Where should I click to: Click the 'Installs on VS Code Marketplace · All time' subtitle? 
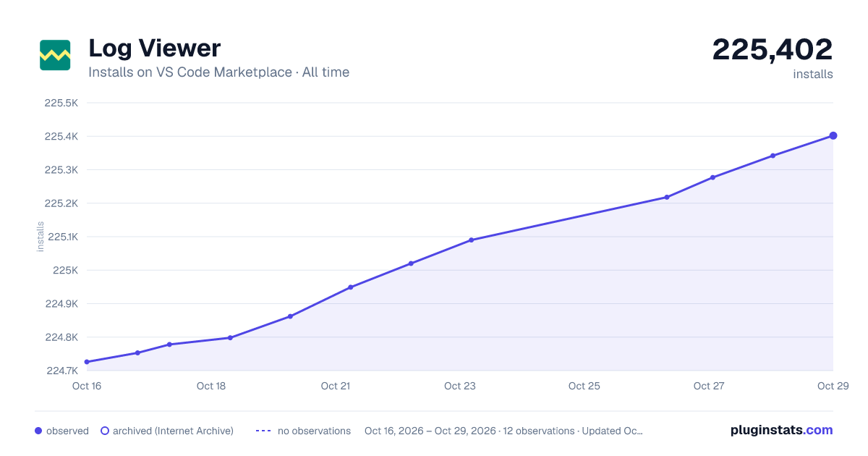coord(218,72)
